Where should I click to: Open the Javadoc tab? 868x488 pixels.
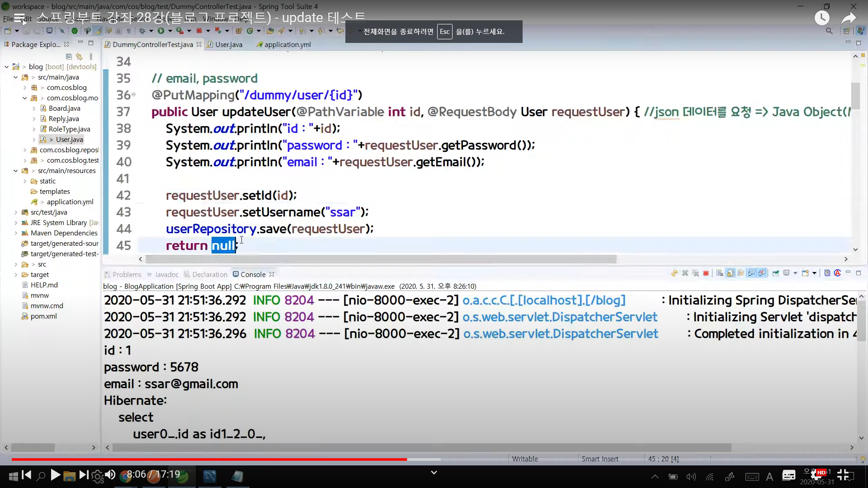(162, 274)
